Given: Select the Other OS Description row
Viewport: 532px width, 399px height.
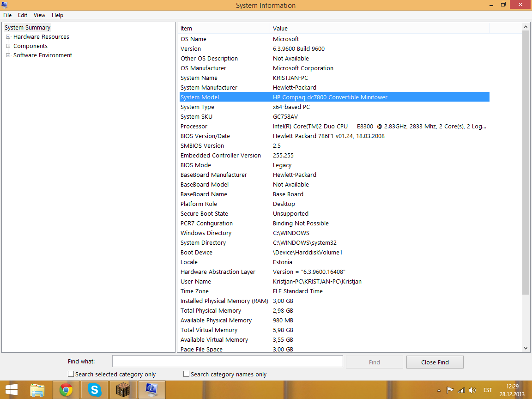Looking at the screenshot, I should [x=334, y=58].
